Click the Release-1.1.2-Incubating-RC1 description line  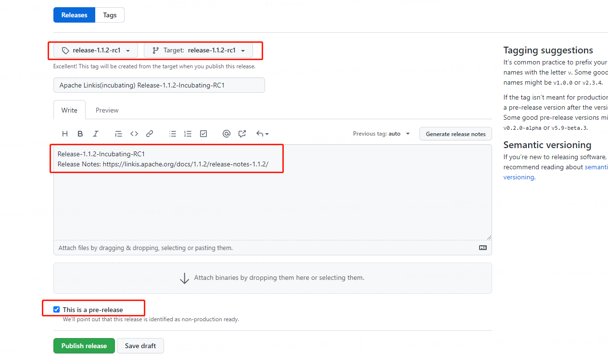pos(101,154)
